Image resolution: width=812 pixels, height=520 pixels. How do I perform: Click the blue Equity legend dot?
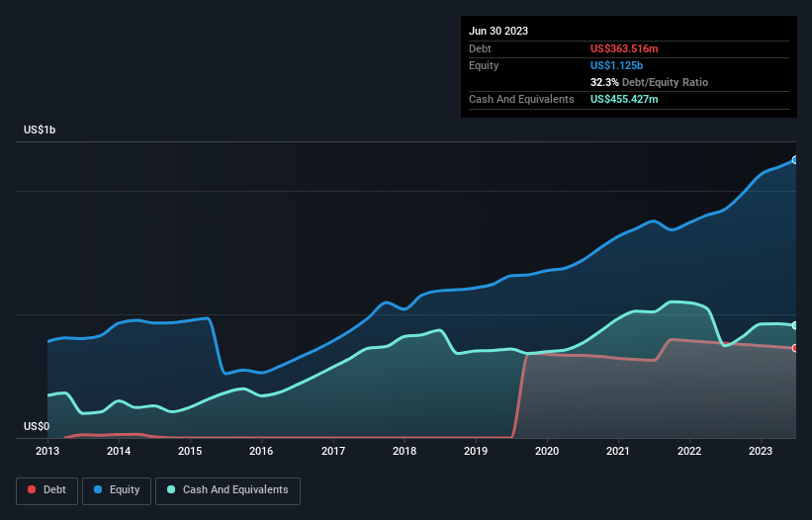click(98, 489)
